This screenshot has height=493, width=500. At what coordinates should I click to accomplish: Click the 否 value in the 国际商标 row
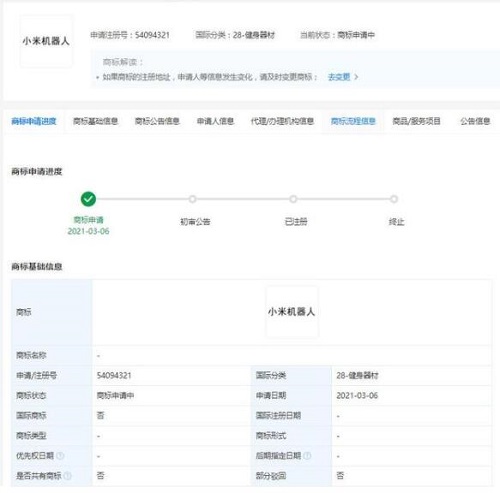[100, 416]
